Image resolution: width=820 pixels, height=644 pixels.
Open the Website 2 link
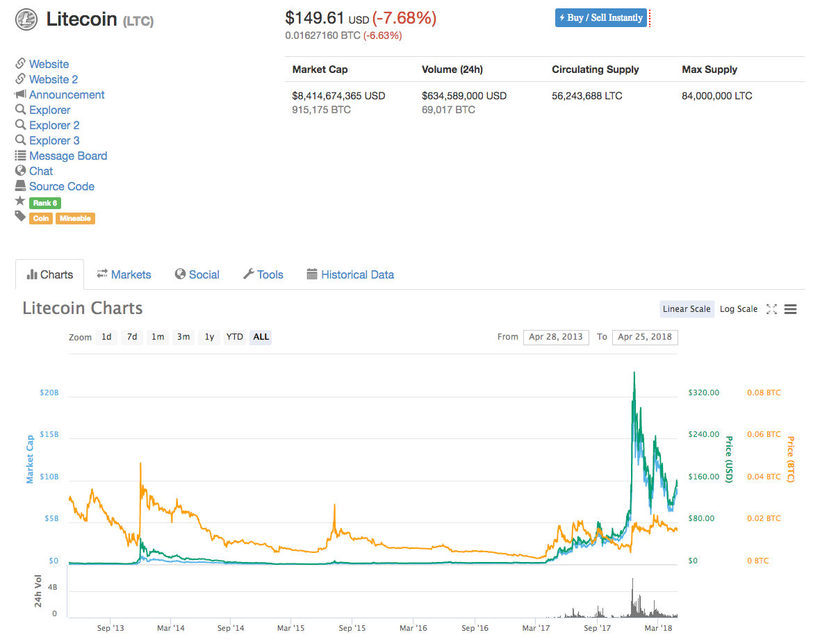click(x=54, y=79)
